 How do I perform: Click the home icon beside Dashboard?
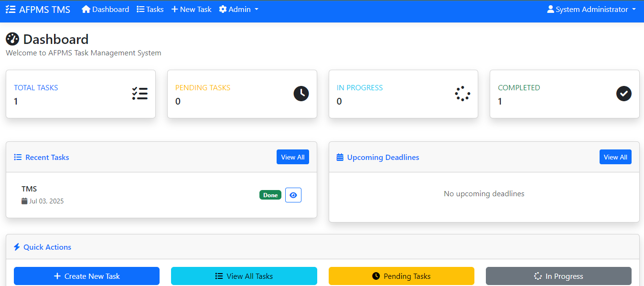coord(86,9)
